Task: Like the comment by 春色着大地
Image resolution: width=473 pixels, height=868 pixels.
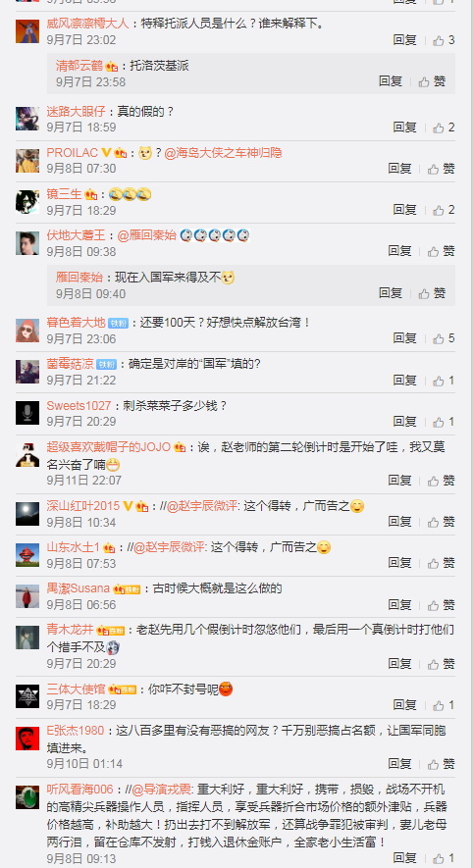Action: (x=444, y=338)
